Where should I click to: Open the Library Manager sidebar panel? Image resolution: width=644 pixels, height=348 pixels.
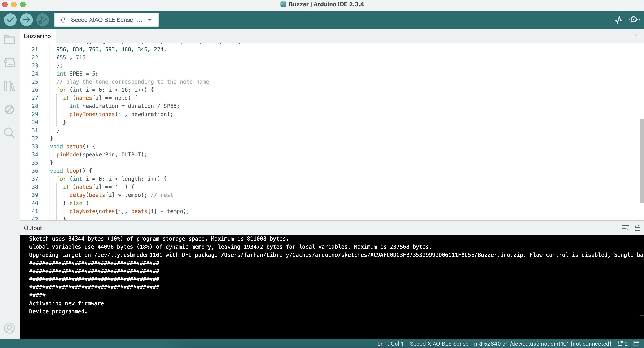9,86
